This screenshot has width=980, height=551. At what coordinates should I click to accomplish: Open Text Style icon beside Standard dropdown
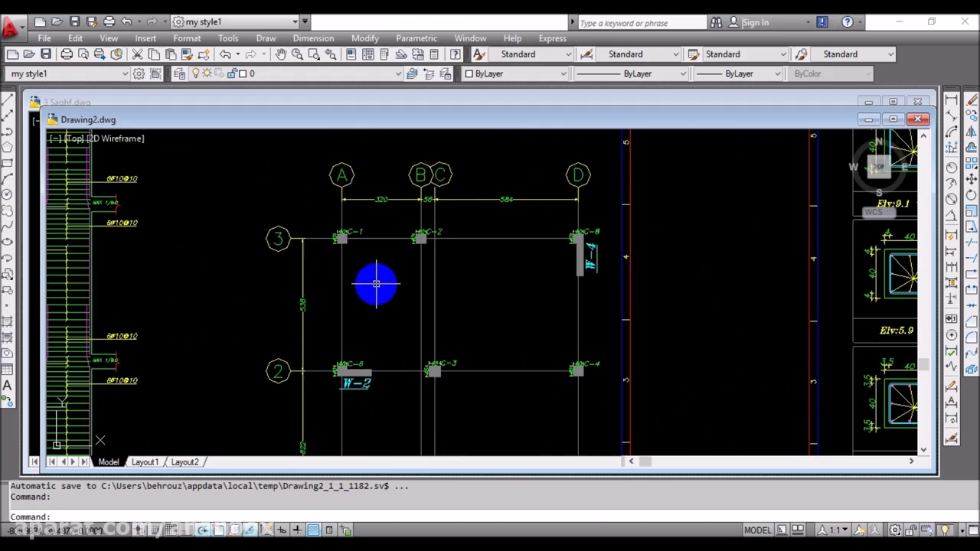[479, 54]
